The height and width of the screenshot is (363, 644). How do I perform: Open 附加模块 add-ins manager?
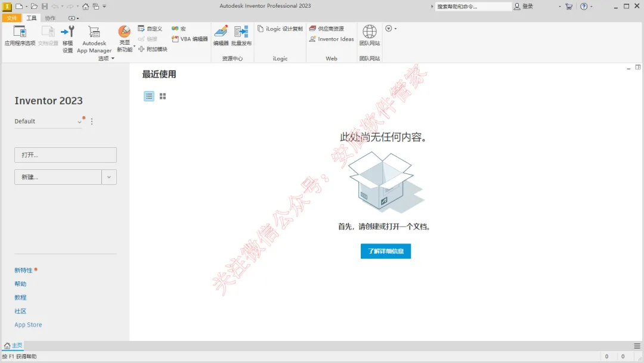coord(153,49)
